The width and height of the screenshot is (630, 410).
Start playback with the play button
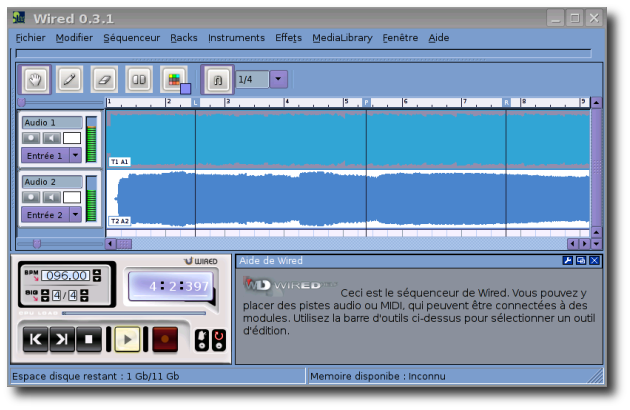click(127, 340)
